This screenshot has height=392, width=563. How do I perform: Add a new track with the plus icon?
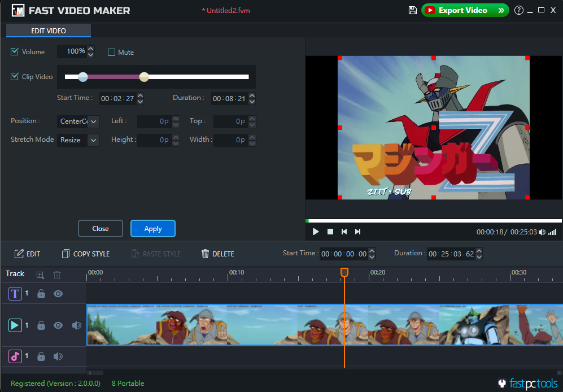coord(40,275)
